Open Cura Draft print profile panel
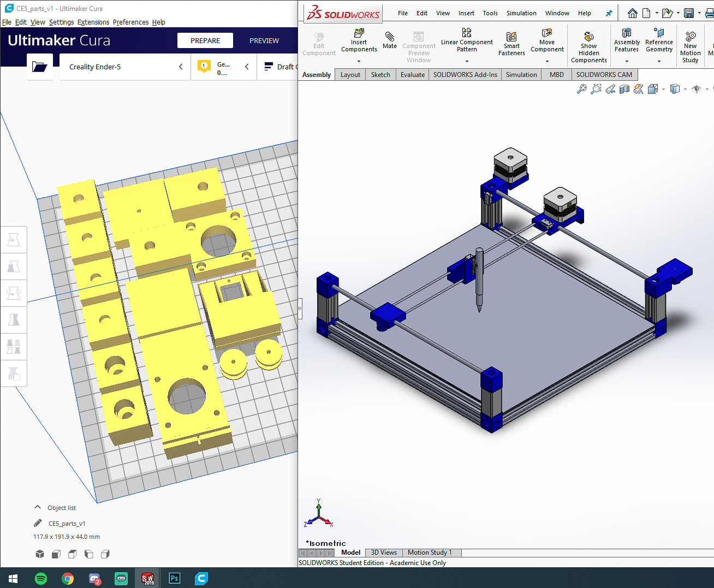The width and height of the screenshot is (714, 588). pos(277,67)
